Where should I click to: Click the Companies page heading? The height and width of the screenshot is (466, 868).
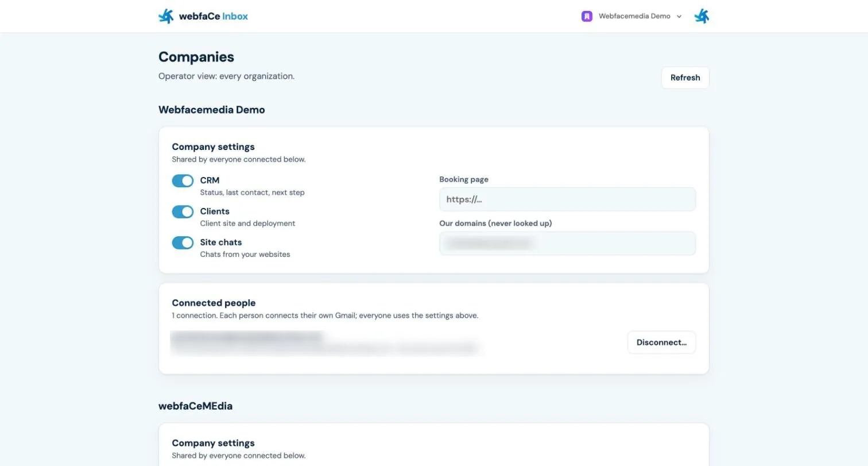pos(196,57)
